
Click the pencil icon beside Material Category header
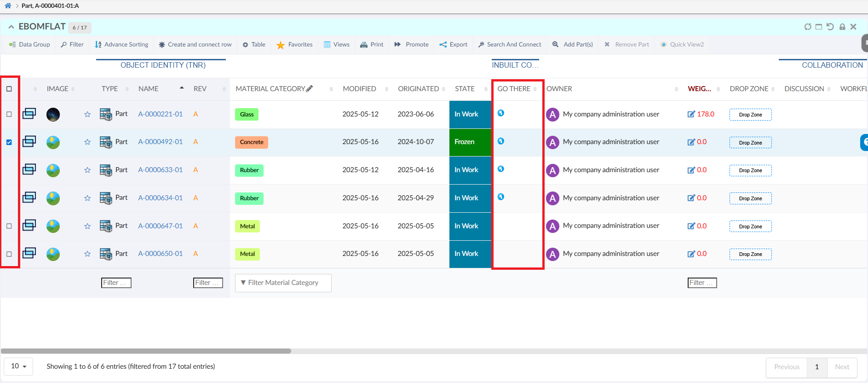[310, 88]
